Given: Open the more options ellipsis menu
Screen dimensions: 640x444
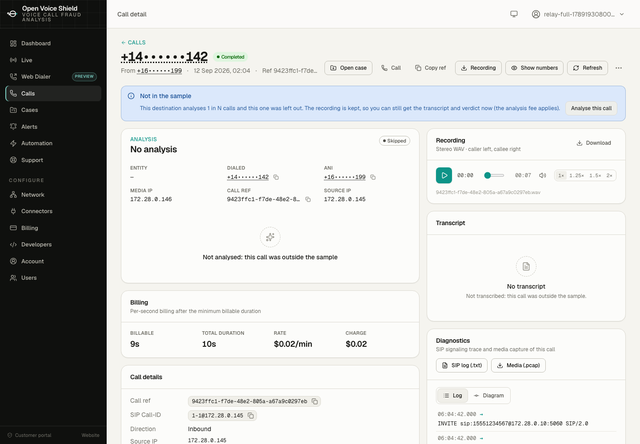Looking at the screenshot, I should click(x=619, y=68).
